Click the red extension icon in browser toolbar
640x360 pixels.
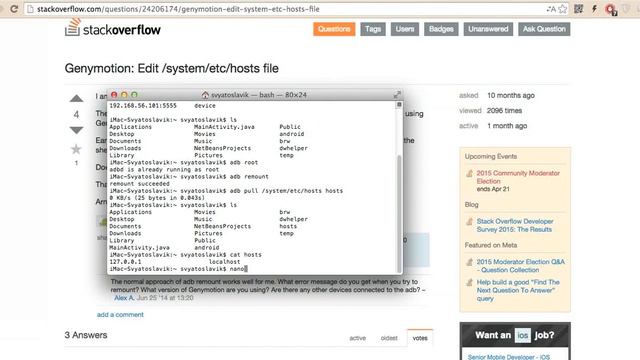[x=611, y=9]
